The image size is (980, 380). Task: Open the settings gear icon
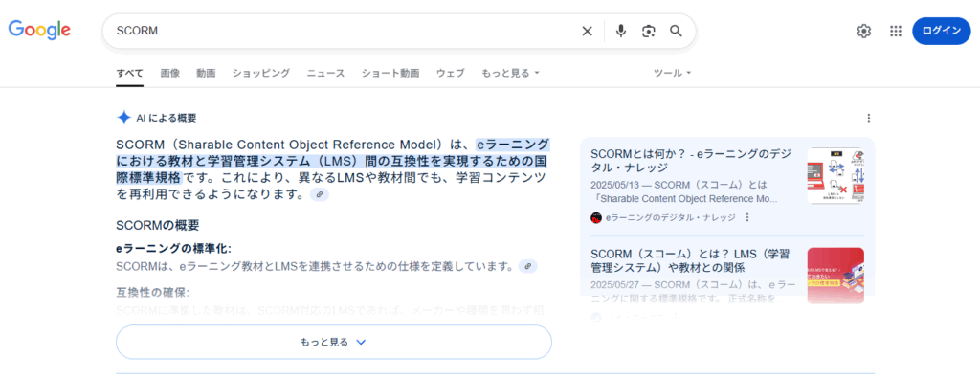pyautogui.click(x=864, y=32)
